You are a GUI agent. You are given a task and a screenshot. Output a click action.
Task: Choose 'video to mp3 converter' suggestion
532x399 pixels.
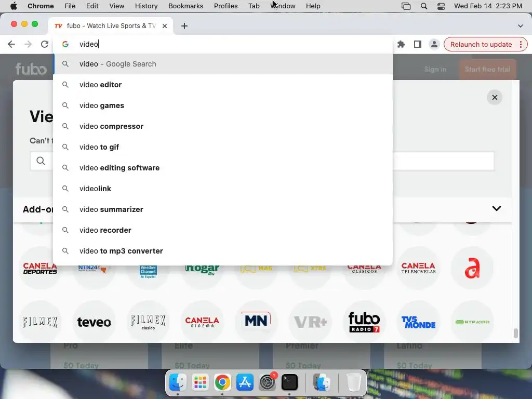tap(223, 251)
